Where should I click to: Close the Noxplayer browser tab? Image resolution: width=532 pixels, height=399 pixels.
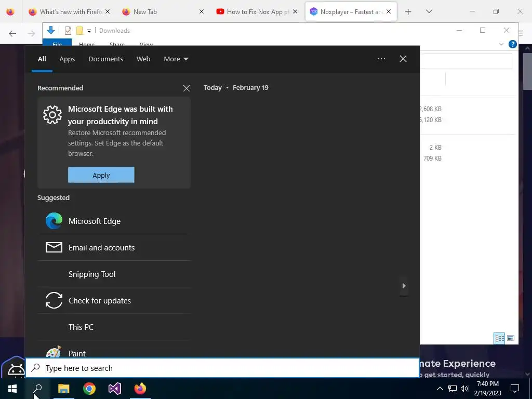(389, 11)
